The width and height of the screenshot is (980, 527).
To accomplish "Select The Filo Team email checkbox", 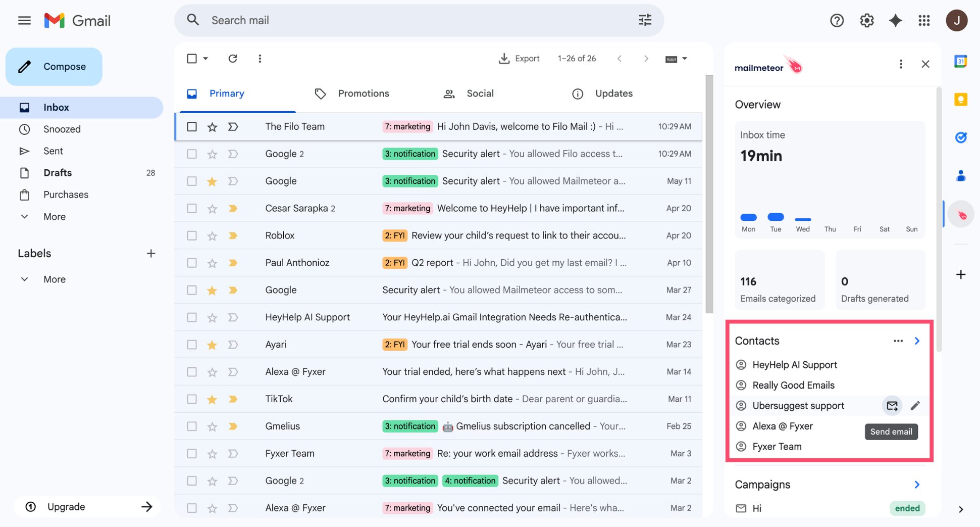I will tap(192, 127).
